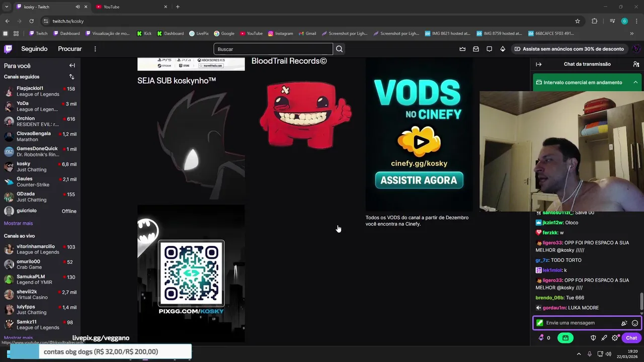Open sheviii2k live channel
Screen dimensions: 644x362
pos(40,294)
